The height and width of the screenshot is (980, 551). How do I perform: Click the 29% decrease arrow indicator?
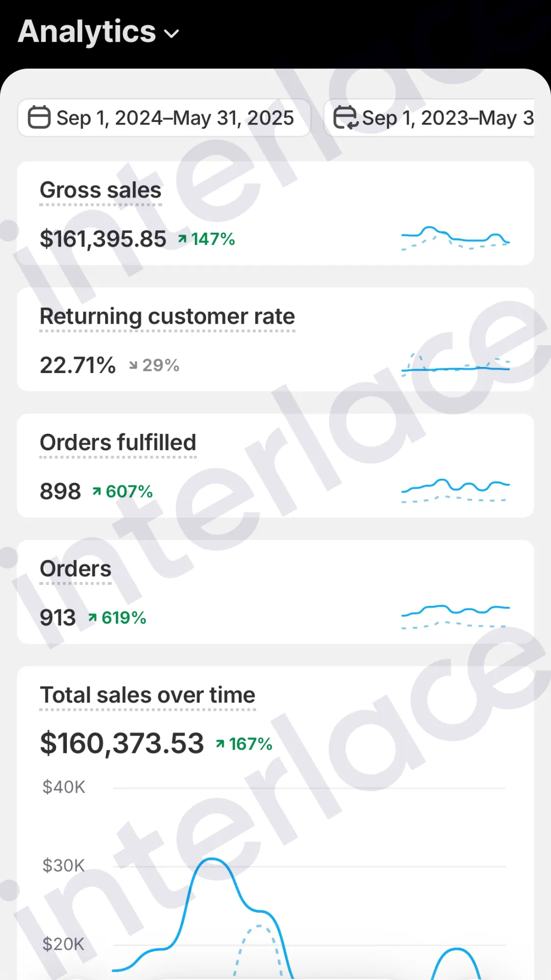pos(133,365)
